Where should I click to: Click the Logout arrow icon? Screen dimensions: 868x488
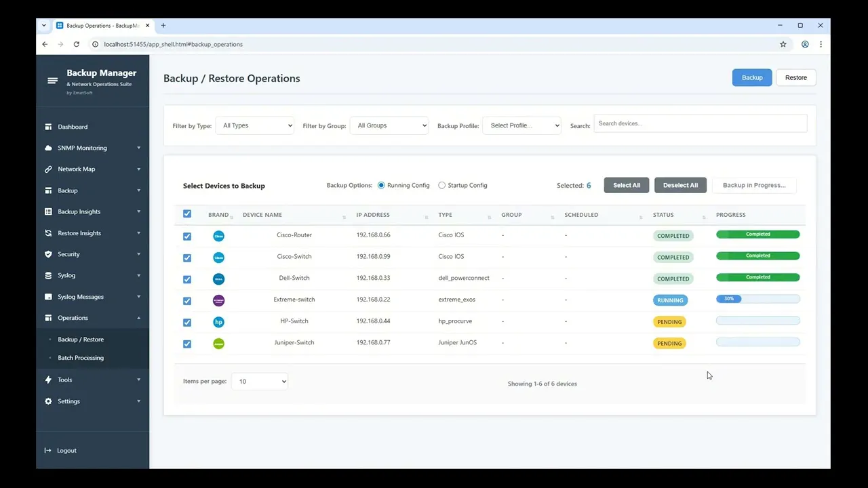[x=48, y=451]
